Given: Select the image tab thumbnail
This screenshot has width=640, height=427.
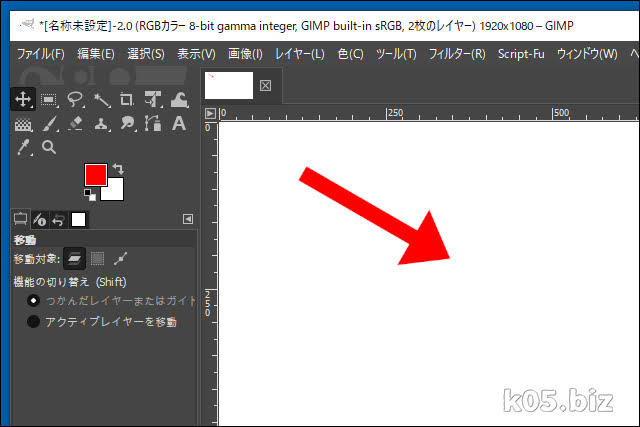Looking at the screenshot, I should 229,85.
